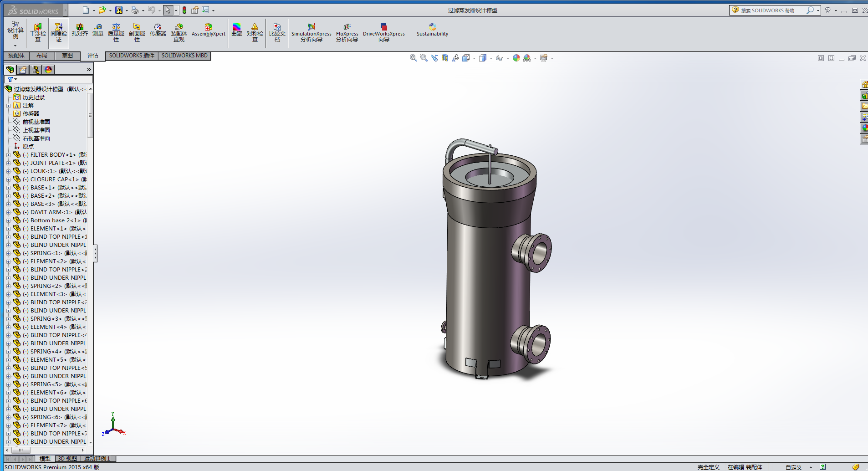Toggle the Section View icon
Image resolution: width=868 pixels, height=471 pixels.
(445, 58)
